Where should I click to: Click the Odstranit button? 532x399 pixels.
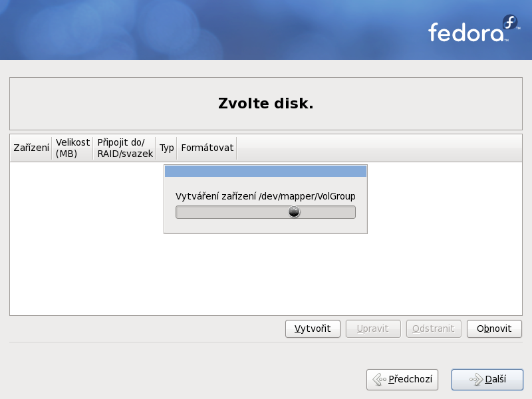pos(434,329)
